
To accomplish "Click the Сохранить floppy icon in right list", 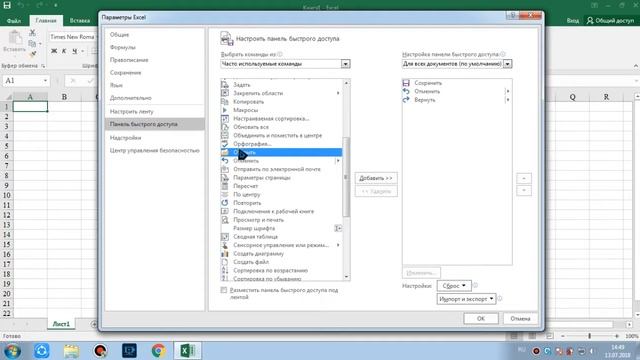I will (406, 83).
